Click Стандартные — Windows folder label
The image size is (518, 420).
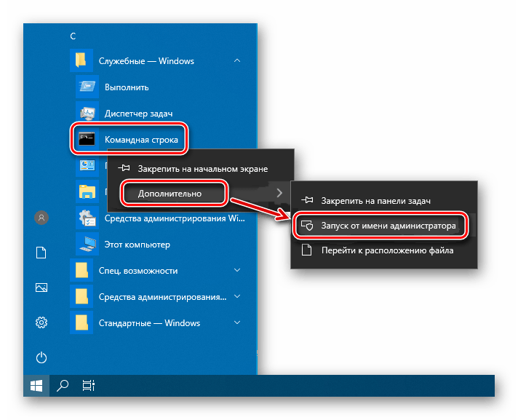[149, 323]
